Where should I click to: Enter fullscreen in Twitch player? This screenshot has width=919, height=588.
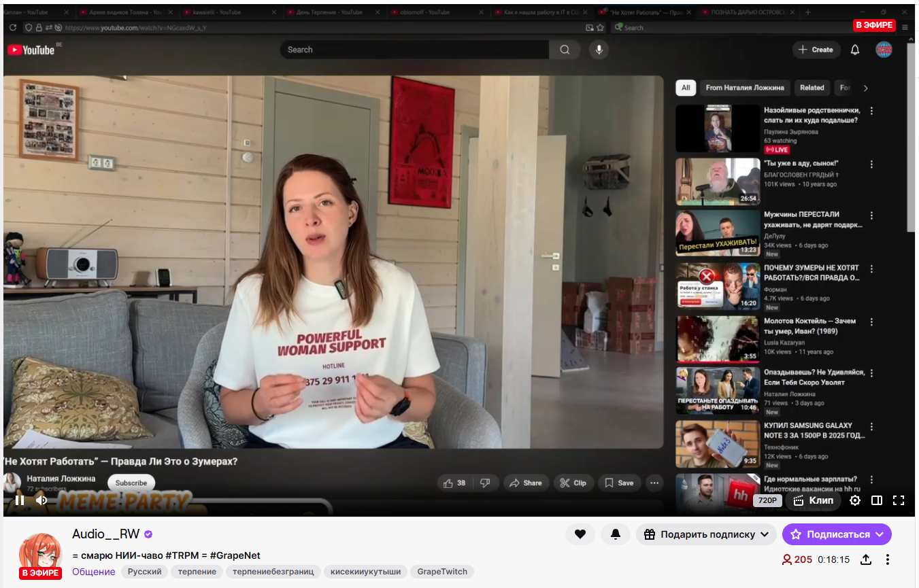tap(899, 500)
